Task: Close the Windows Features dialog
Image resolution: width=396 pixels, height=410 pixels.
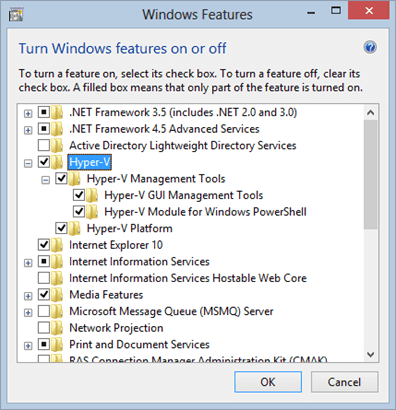Action: pyautogui.click(x=369, y=11)
